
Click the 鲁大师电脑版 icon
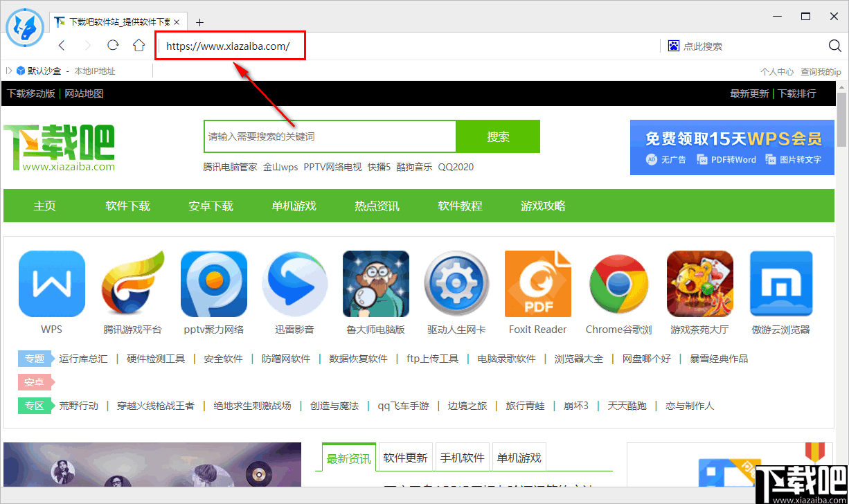pos(375,283)
